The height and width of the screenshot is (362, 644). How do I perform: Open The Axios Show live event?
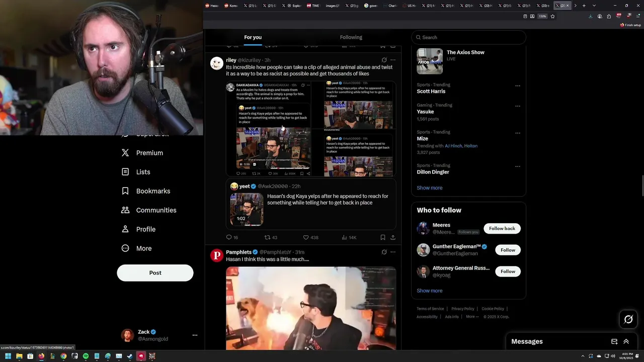pyautogui.click(x=468, y=61)
